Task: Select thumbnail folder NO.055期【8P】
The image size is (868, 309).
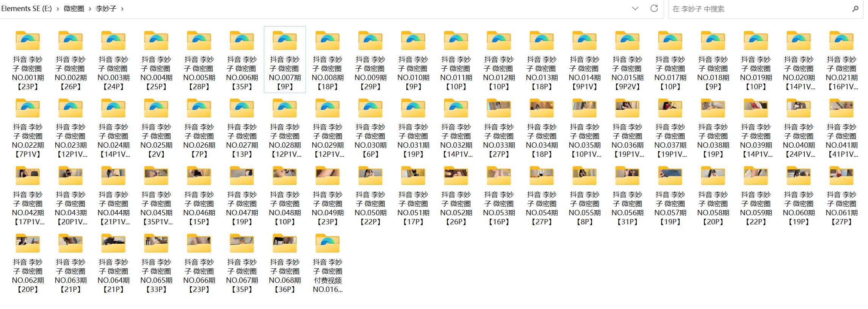Action: coord(584,195)
